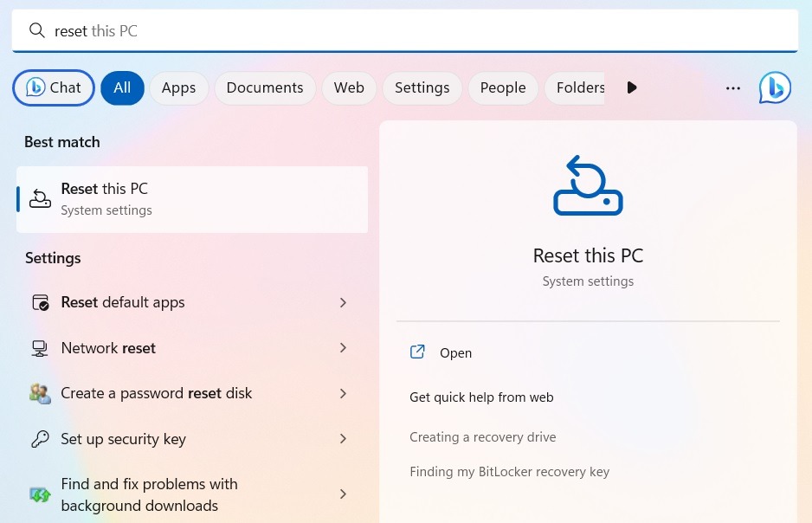Expand Set up security key chevron
Image resolution: width=812 pixels, height=523 pixels.
click(x=343, y=438)
